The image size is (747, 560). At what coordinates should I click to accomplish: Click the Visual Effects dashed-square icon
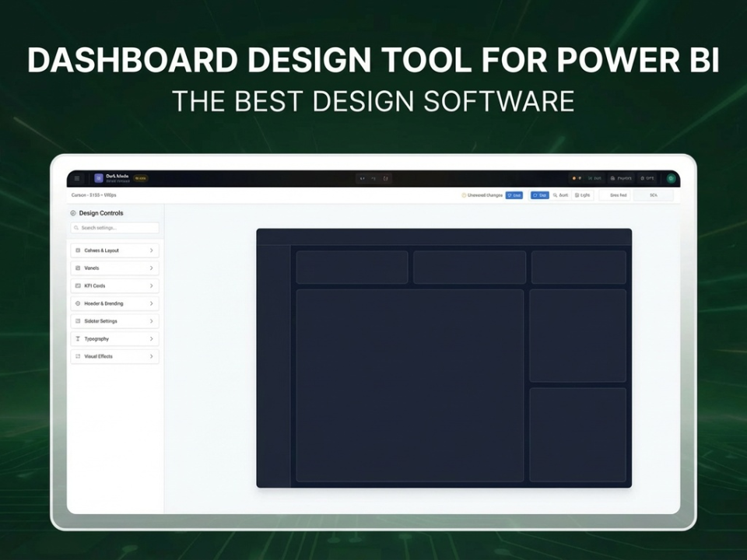78,356
